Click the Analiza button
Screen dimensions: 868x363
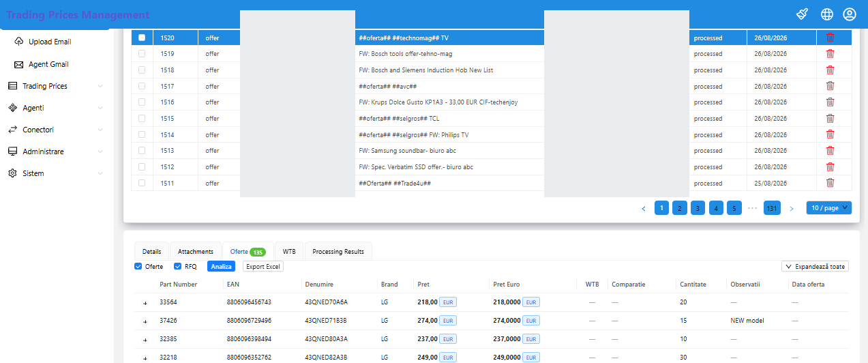(221, 267)
